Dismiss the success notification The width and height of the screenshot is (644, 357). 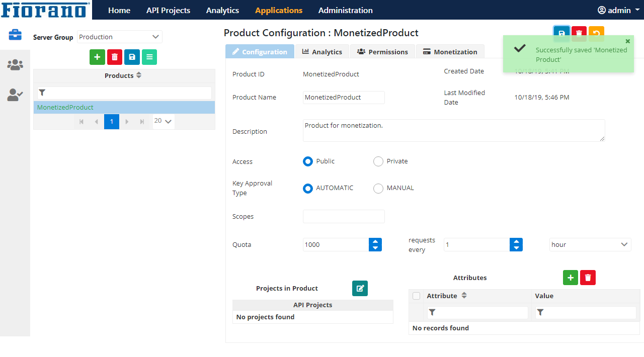pos(627,41)
